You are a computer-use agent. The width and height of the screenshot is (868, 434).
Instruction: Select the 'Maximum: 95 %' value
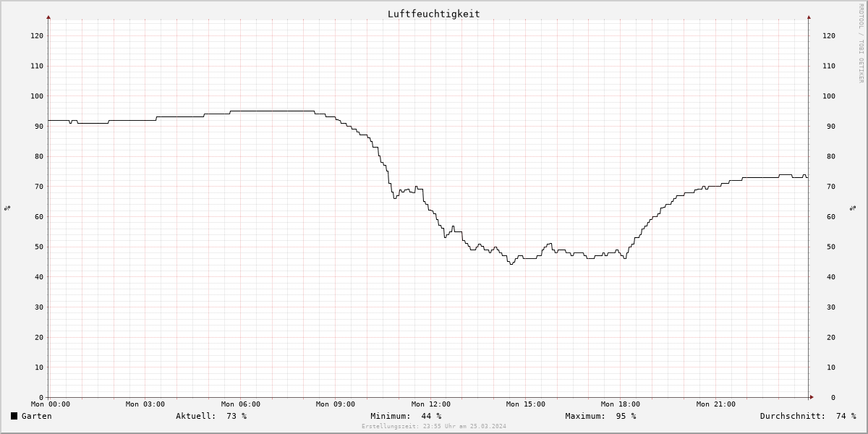click(600, 416)
